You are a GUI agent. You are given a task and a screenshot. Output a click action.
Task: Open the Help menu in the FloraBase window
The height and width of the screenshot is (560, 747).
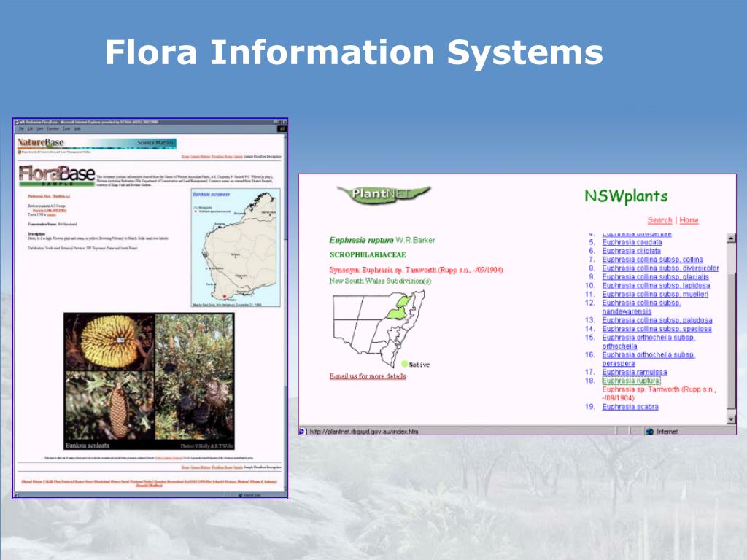coord(77,128)
